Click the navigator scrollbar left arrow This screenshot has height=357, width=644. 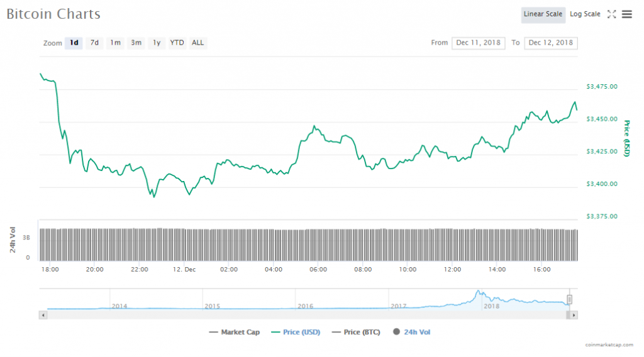click(x=43, y=314)
